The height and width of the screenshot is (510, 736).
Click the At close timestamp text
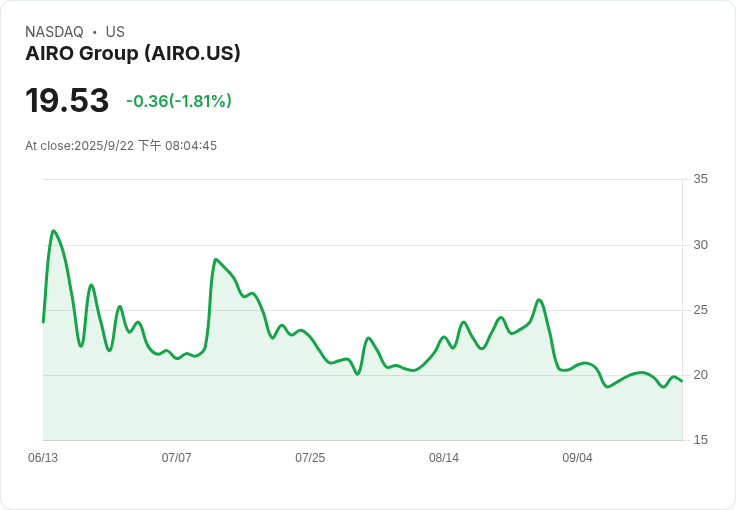(121, 145)
